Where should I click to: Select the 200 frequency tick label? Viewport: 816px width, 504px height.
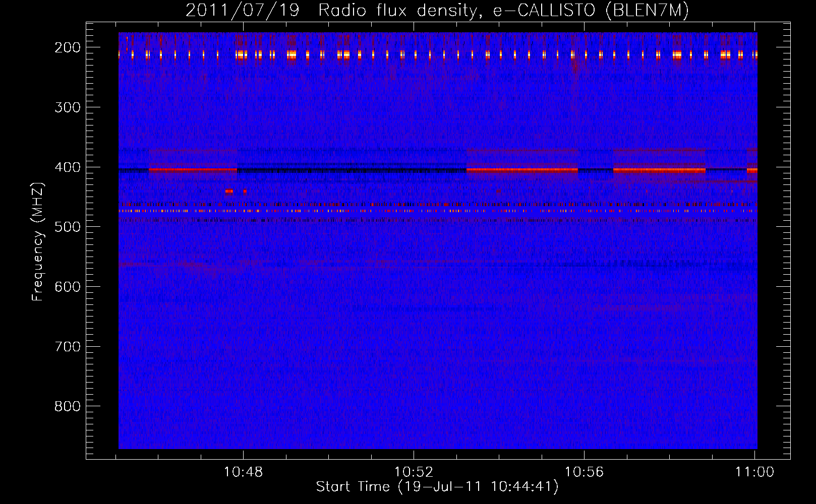(68, 47)
